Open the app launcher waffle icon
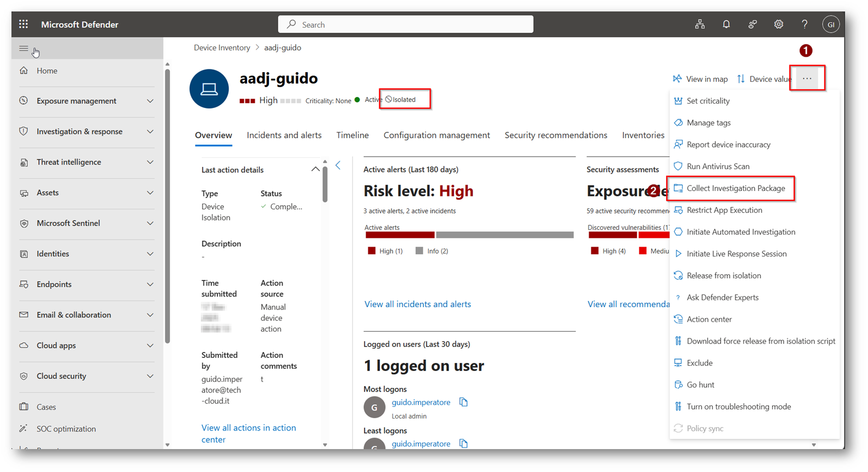The image size is (868, 472). [23, 24]
